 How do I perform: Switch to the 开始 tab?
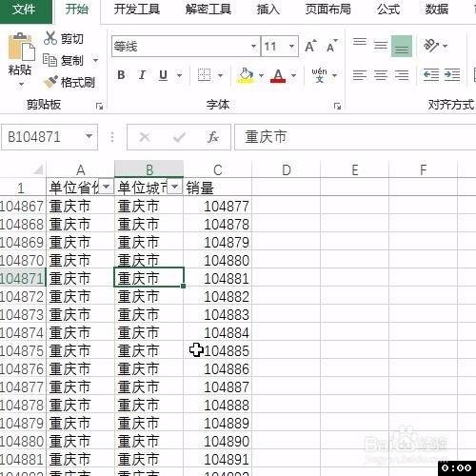[x=77, y=10]
